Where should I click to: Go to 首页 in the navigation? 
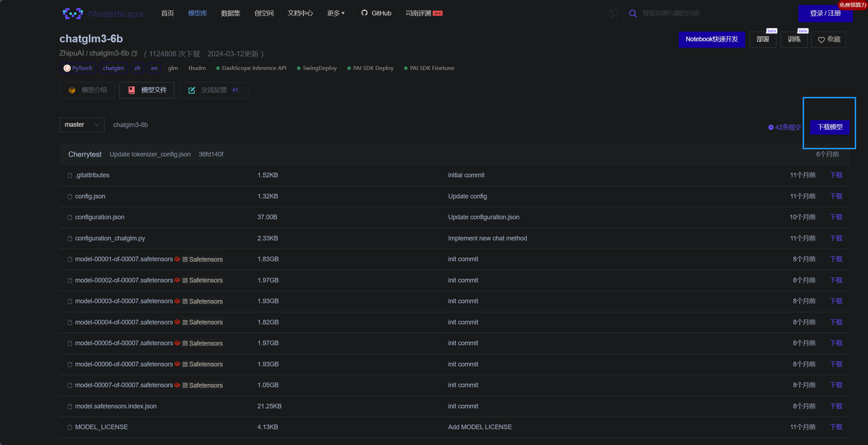pos(167,13)
